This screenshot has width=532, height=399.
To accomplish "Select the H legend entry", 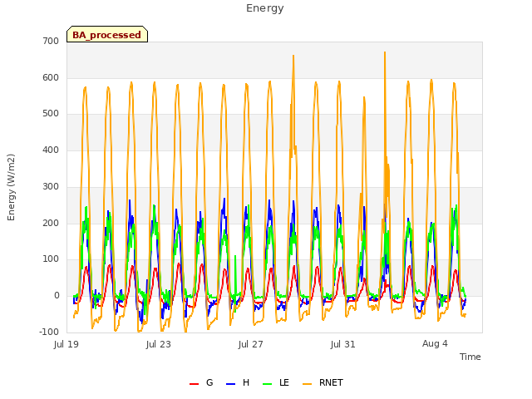I will pos(238,382).
